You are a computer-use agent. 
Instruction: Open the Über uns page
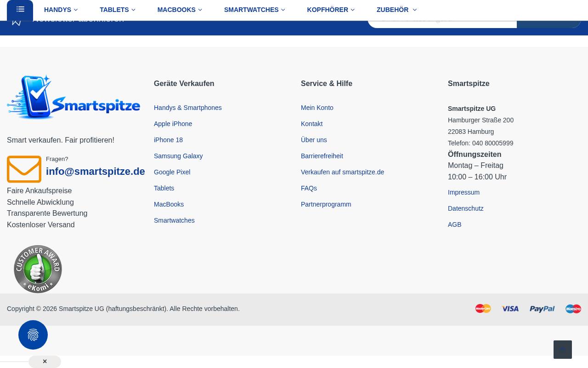tap(314, 140)
